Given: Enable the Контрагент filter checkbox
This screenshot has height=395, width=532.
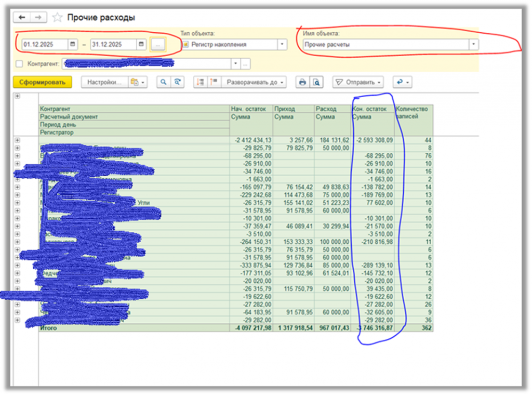Looking at the screenshot, I should (x=20, y=63).
